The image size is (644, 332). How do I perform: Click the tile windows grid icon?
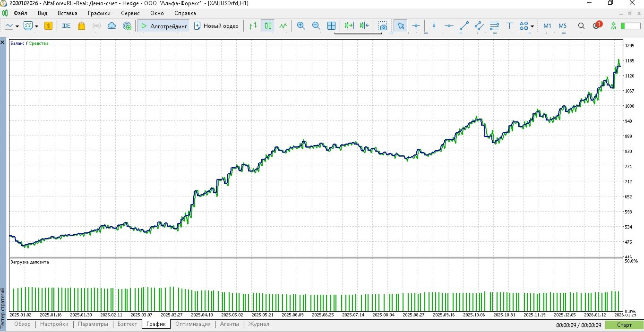pos(331,26)
